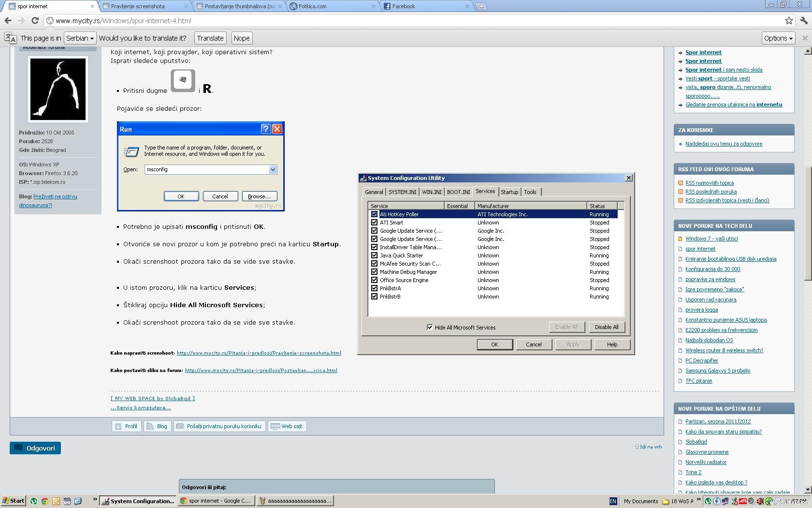Click the bookmark star icon in address bar

point(789,20)
